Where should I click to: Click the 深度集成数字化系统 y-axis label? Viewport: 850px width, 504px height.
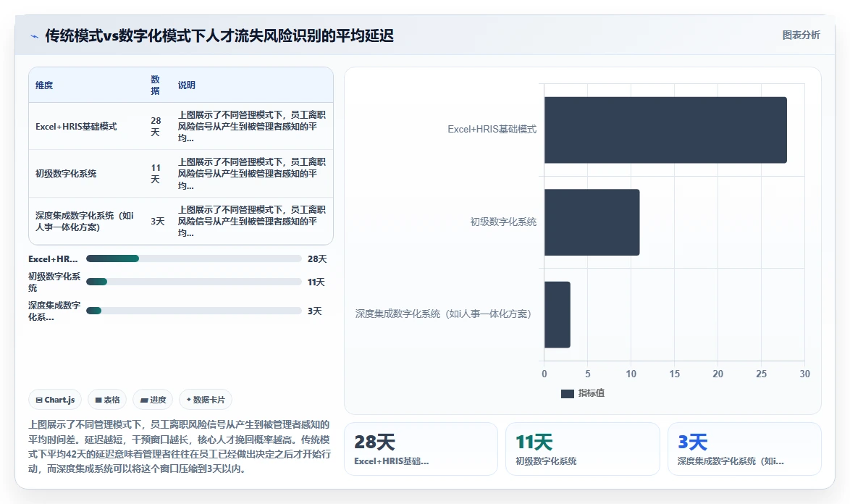pos(443,314)
